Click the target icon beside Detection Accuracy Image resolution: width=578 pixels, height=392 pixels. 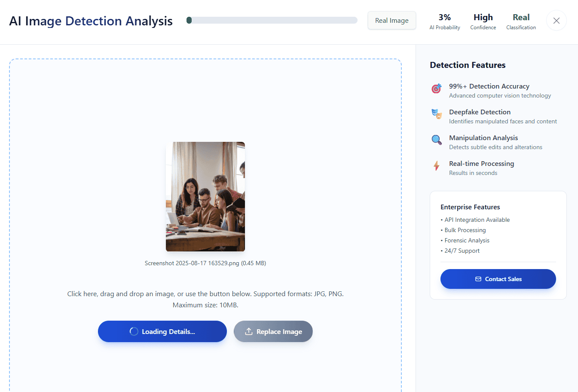pos(437,89)
